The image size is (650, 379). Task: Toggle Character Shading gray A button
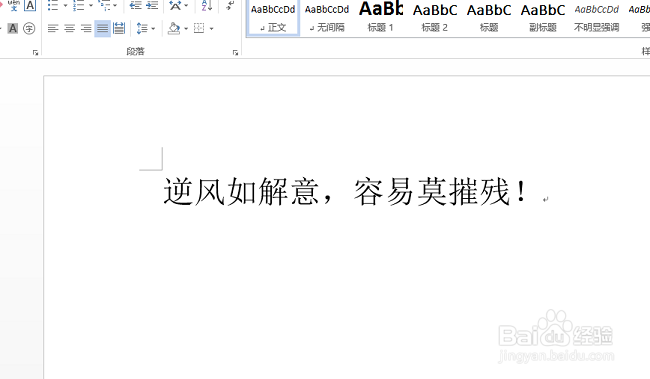[13, 29]
